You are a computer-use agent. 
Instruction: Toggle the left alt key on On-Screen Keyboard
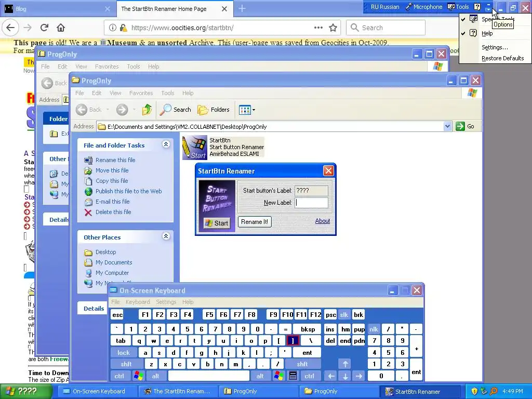click(155, 376)
